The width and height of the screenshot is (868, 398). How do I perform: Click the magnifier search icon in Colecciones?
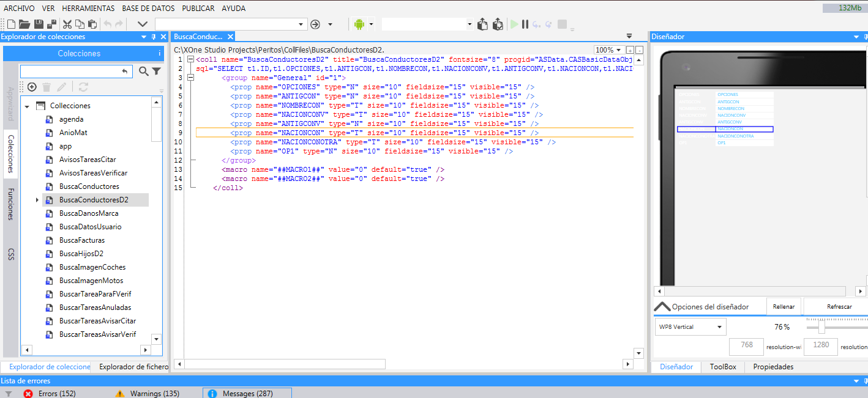click(144, 72)
